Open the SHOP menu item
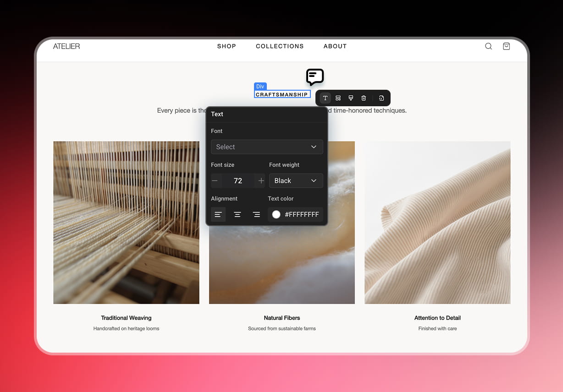 226,46
